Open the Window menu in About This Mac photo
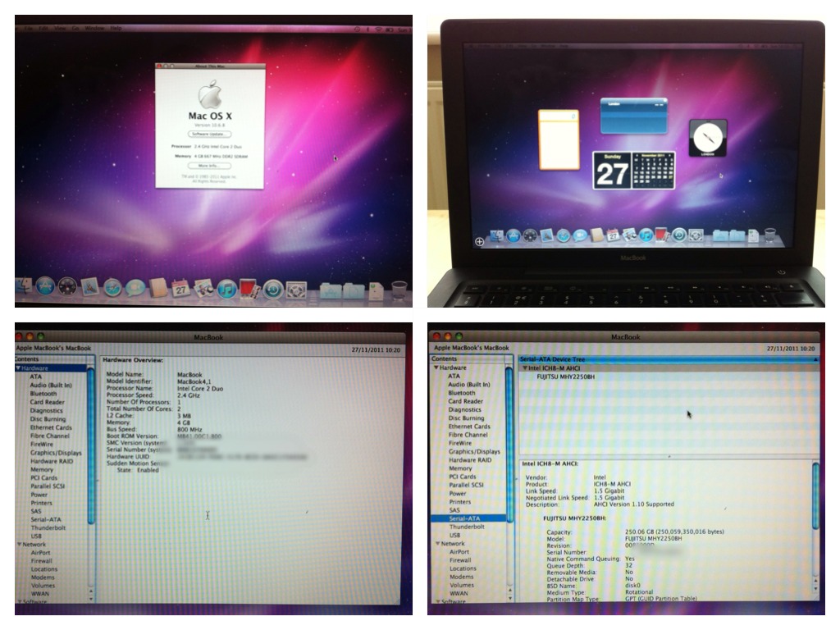Viewport: 840px width, 630px height. pos(94,28)
